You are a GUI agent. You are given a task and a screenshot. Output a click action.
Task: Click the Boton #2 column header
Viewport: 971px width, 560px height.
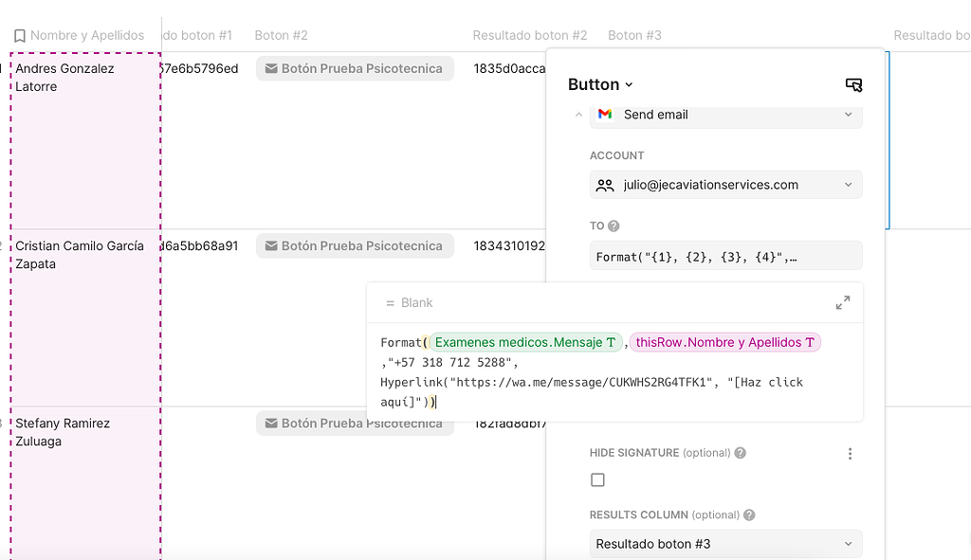tap(281, 35)
